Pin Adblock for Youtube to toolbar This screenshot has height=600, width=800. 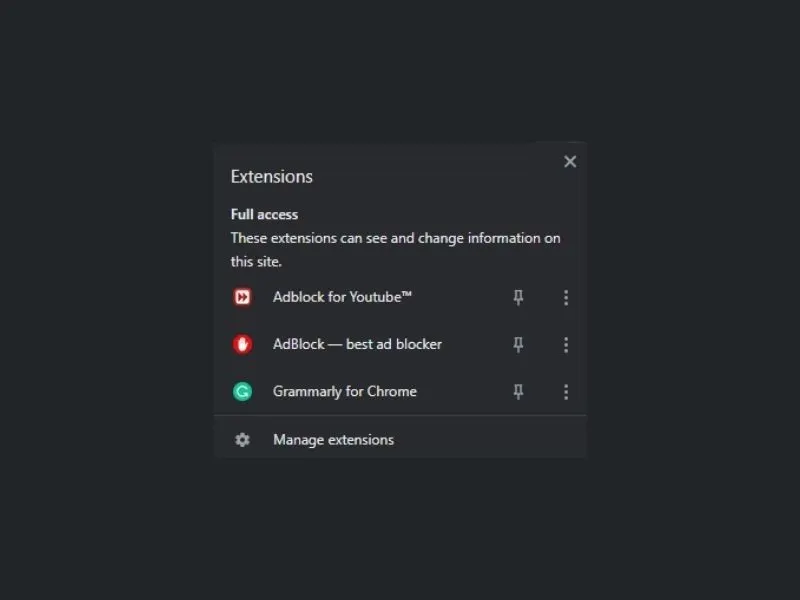pyautogui.click(x=518, y=297)
